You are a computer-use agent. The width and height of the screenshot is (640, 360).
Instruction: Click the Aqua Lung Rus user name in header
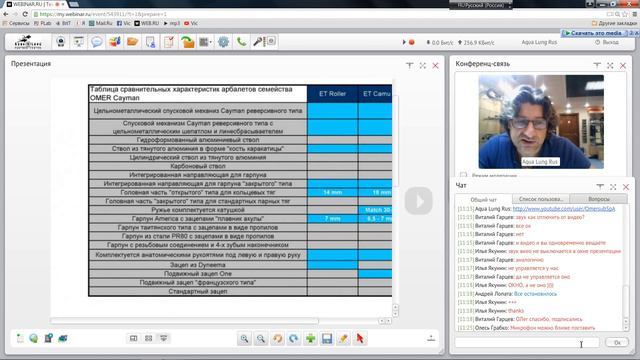(x=539, y=42)
